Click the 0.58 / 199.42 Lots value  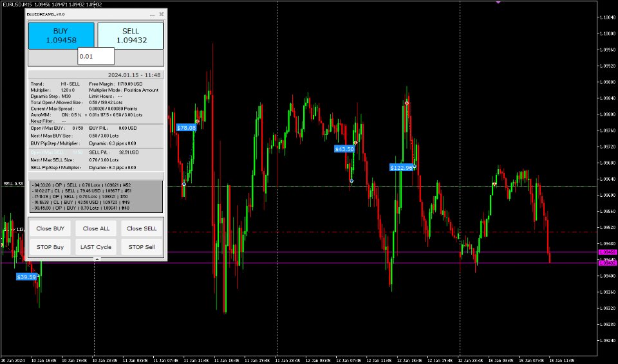tap(106, 102)
